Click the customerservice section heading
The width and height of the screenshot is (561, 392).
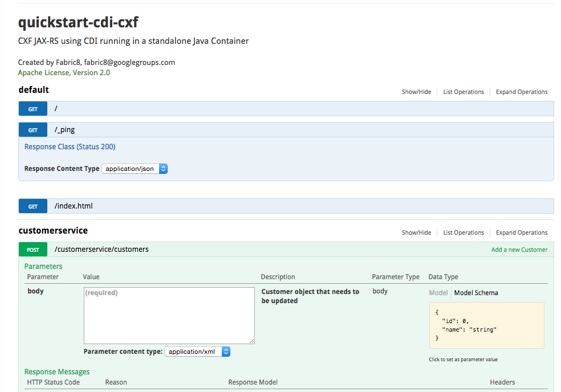[53, 231]
